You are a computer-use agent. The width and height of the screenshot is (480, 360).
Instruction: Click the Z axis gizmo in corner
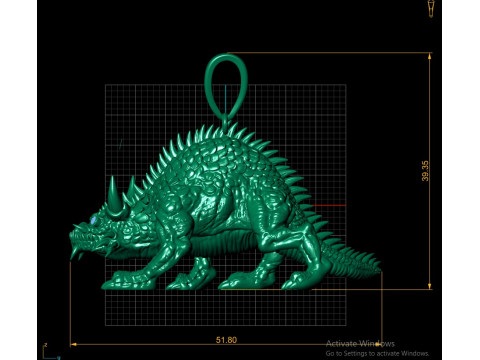click(x=51, y=352)
